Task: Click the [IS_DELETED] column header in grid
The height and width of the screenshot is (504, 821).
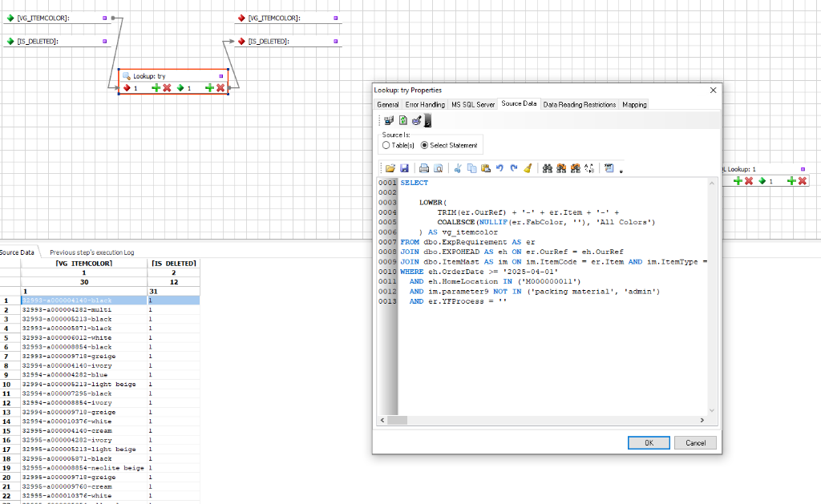Action: tap(174, 264)
